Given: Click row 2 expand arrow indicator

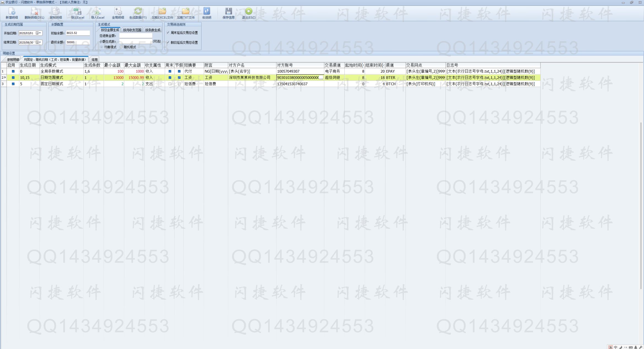Looking at the screenshot, I should coord(5,78).
